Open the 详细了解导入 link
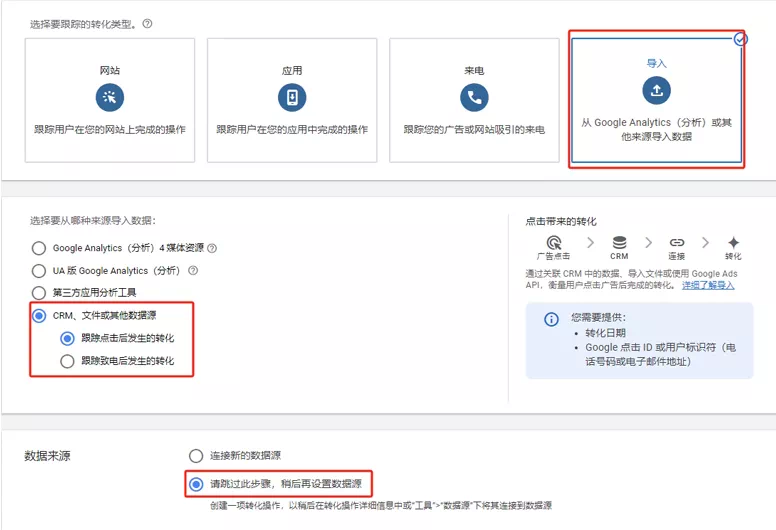776x530 pixels. [708, 285]
